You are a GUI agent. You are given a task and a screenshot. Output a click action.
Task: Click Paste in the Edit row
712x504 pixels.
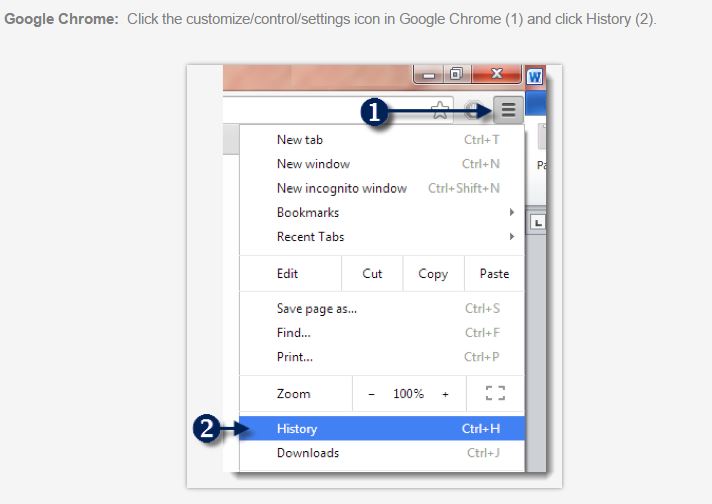click(494, 274)
